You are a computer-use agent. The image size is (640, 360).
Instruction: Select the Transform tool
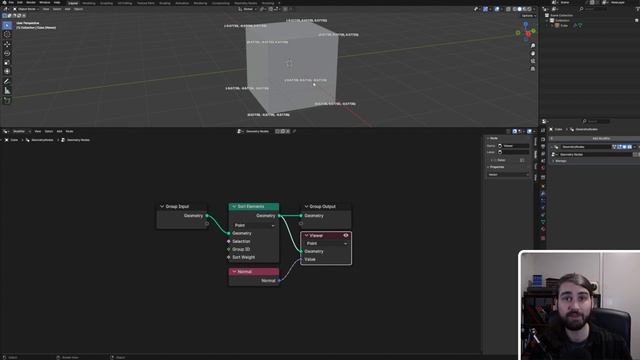[x=7, y=71]
